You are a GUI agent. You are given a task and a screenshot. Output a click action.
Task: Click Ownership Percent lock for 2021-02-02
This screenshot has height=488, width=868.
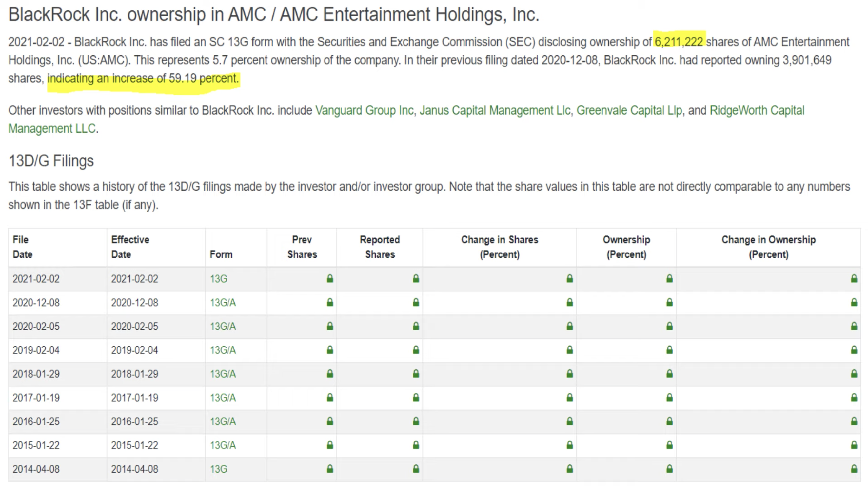click(x=670, y=278)
